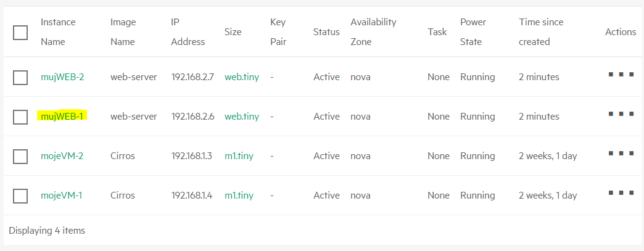
Task: Tick the select-all checkbox in header
Action: [20, 33]
